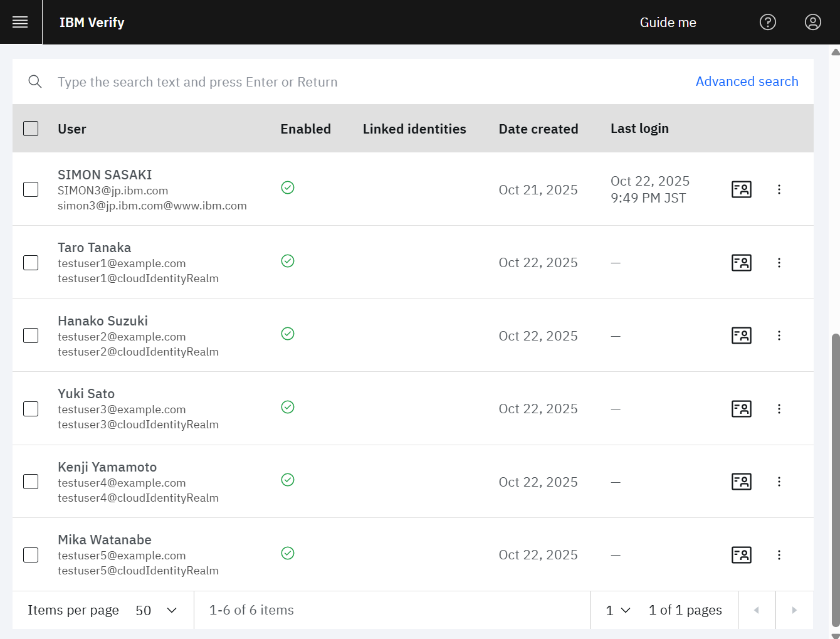This screenshot has width=840, height=639.
Task: Sort by the Date created column header
Action: pos(538,129)
